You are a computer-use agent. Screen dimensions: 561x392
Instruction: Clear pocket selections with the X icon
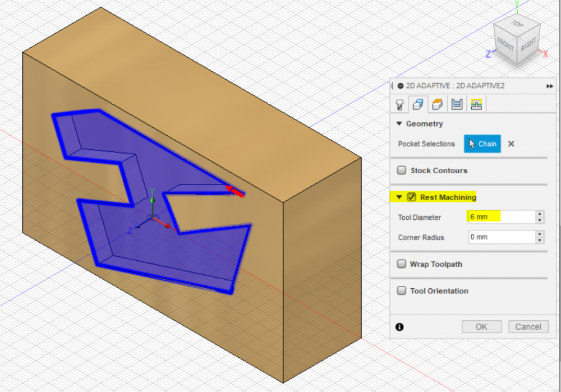[x=511, y=144]
